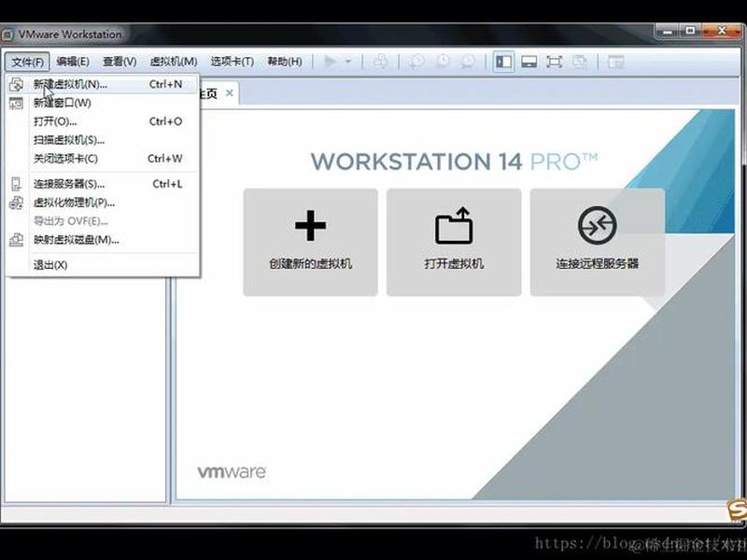Open the 文件(F) menu
The height and width of the screenshot is (560, 747).
(27, 62)
